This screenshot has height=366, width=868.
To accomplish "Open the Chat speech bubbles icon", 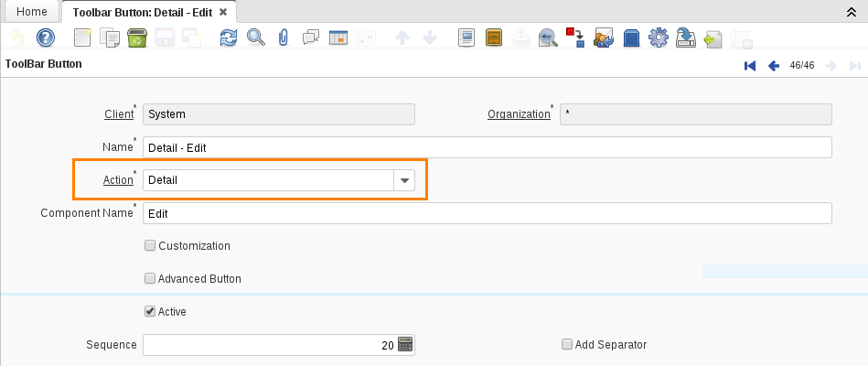I will pos(311,38).
